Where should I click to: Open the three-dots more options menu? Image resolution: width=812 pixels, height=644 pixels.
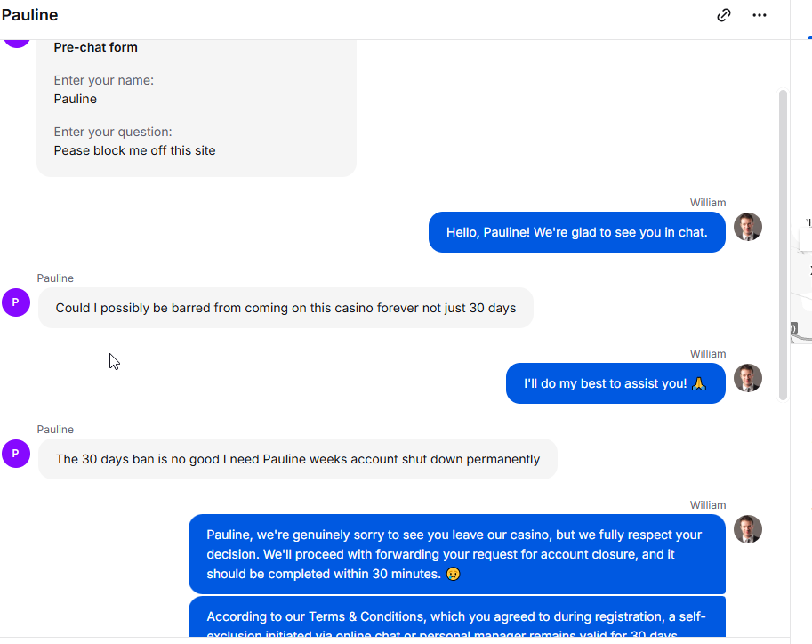point(760,15)
